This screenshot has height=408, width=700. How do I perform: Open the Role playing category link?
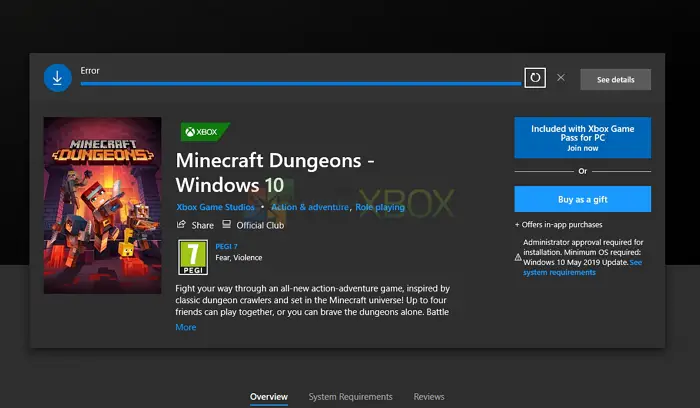click(x=380, y=207)
